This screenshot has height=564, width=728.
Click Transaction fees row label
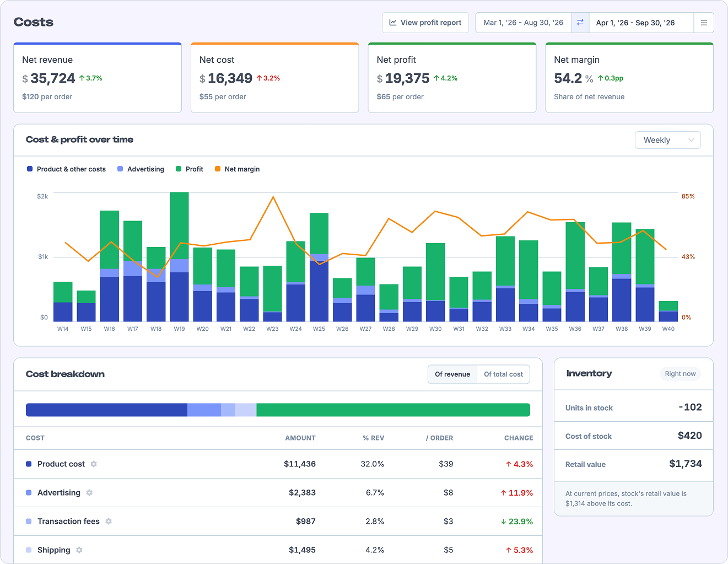[x=68, y=522]
